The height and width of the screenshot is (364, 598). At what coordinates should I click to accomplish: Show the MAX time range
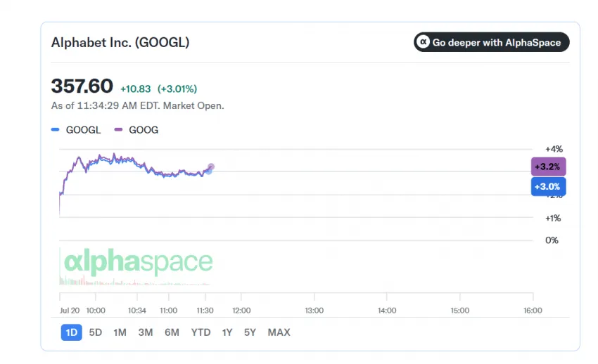tap(279, 332)
